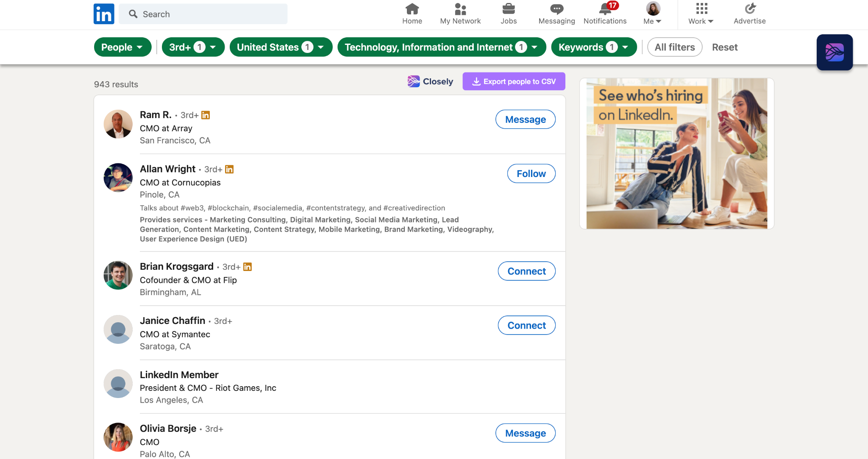Click '943 results' count text
Viewport: 868px width, 459px height.
(116, 84)
